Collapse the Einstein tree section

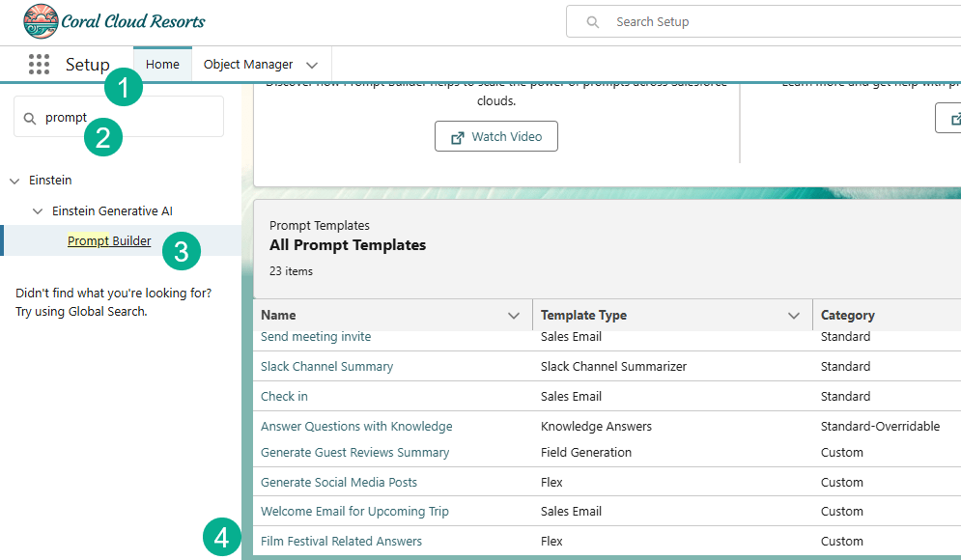pyautogui.click(x=14, y=181)
